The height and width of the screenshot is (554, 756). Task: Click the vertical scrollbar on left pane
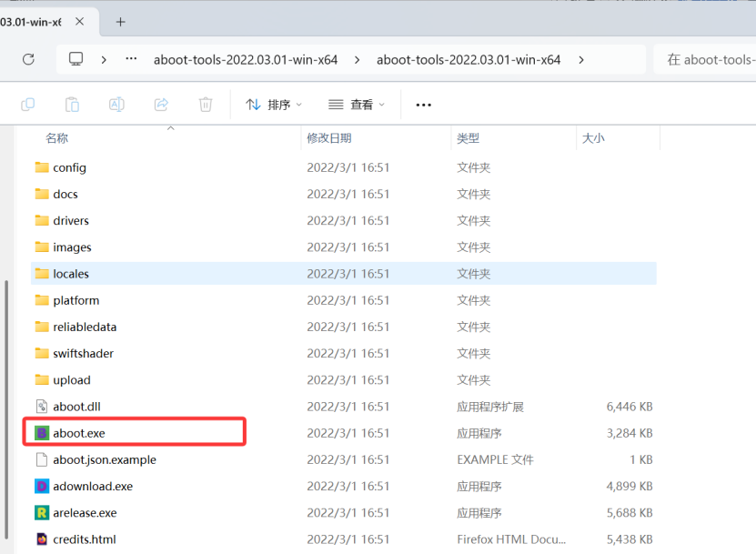[x=6, y=410]
